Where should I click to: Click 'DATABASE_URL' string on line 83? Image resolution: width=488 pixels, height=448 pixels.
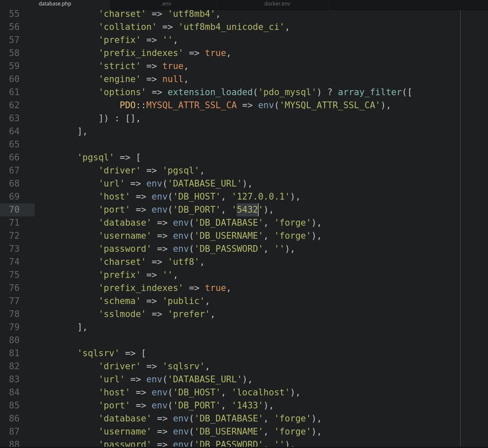tap(205, 379)
